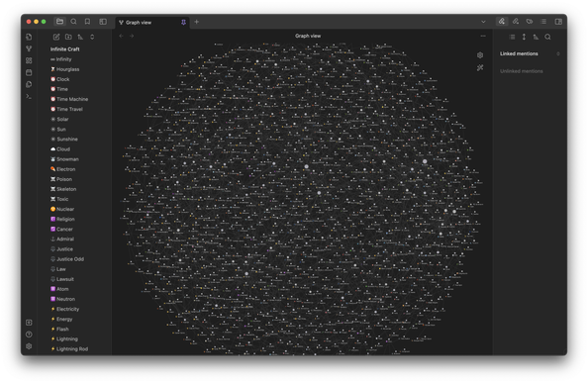Open graph view from the ribbon
Viewport: 588px width, 383px height.
[29, 48]
